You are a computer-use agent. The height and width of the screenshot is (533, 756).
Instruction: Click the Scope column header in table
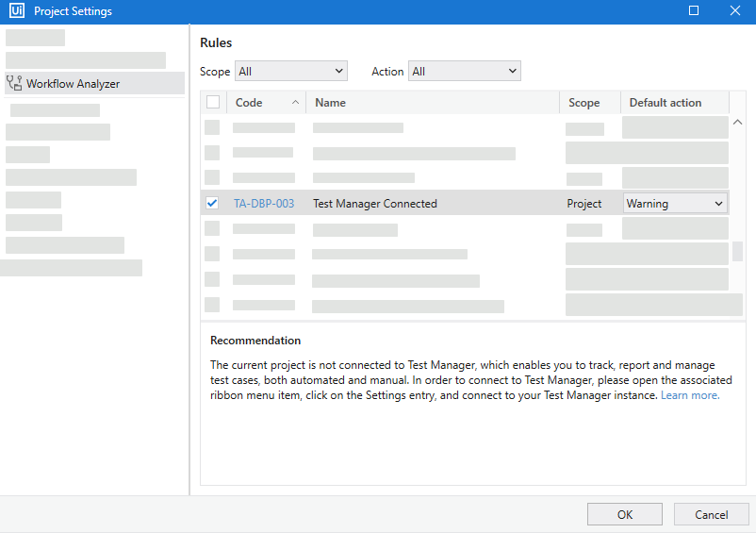click(583, 102)
